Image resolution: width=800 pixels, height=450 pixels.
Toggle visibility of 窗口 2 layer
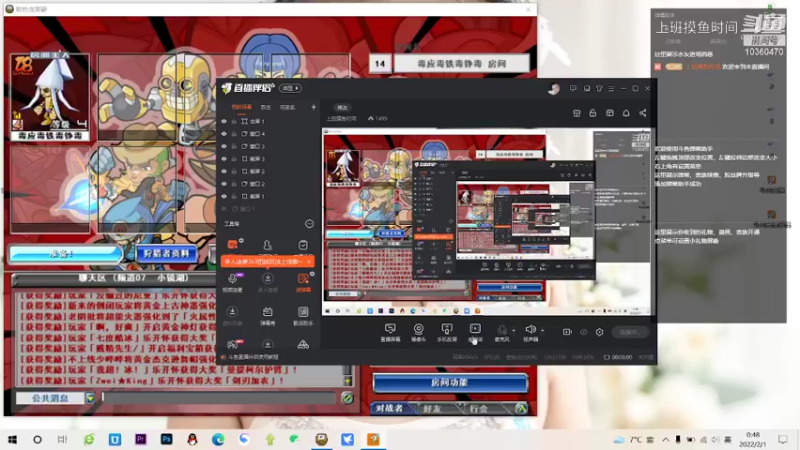pyautogui.click(x=223, y=184)
